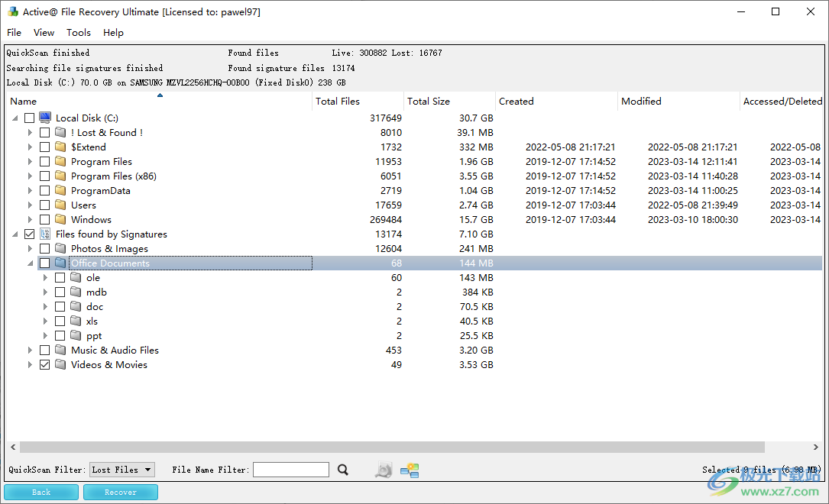Collapse the Local Disk (C:) tree node

pyautogui.click(x=15, y=118)
